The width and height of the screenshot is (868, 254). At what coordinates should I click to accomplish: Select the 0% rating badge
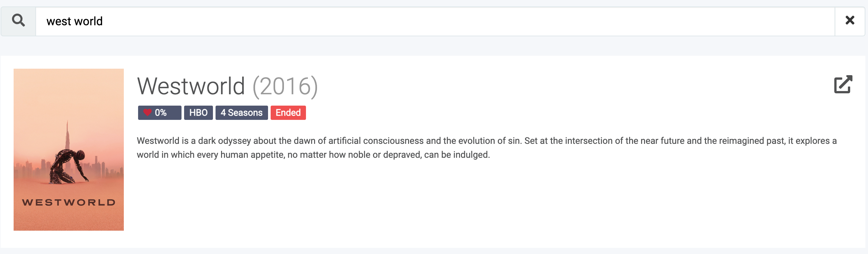[x=160, y=113]
